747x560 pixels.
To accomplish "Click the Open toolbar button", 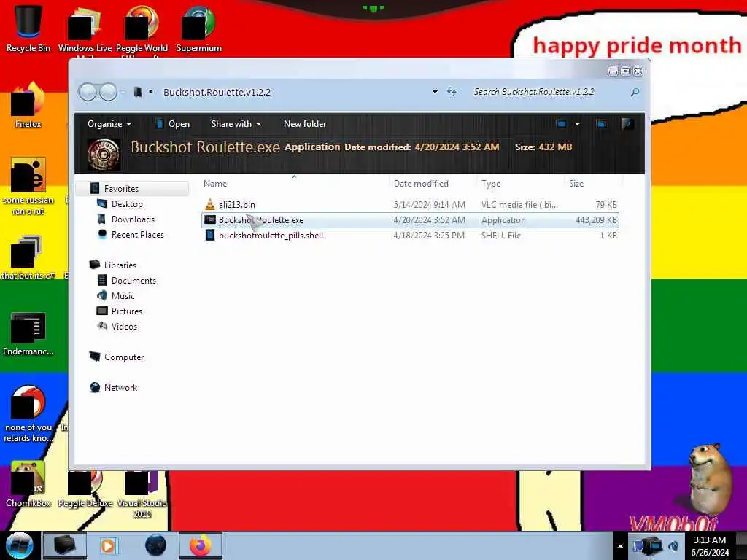I will coord(173,124).
